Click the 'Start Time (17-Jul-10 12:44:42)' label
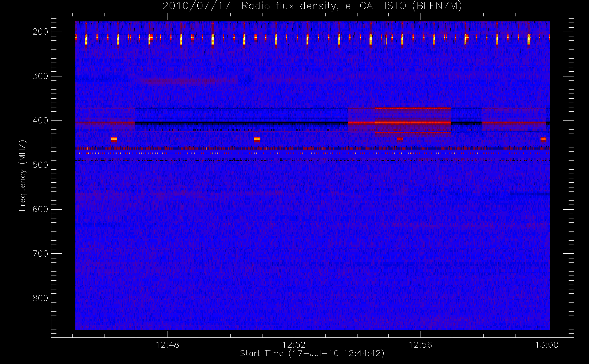 (312, 353)
